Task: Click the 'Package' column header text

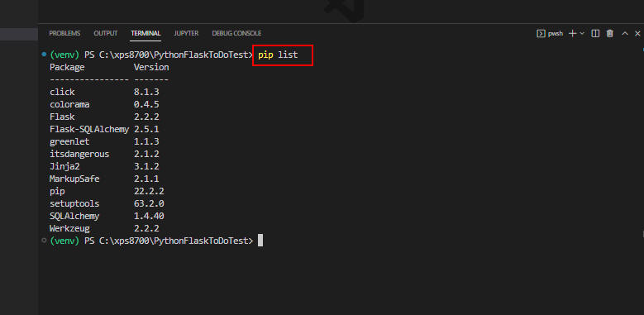Action: tap(67, 67)
